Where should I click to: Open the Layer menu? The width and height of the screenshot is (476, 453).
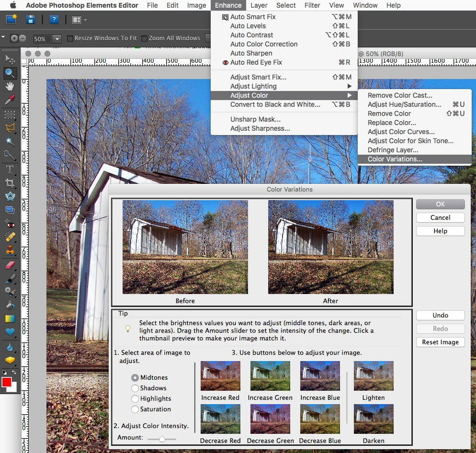click(x=259, y=5)
